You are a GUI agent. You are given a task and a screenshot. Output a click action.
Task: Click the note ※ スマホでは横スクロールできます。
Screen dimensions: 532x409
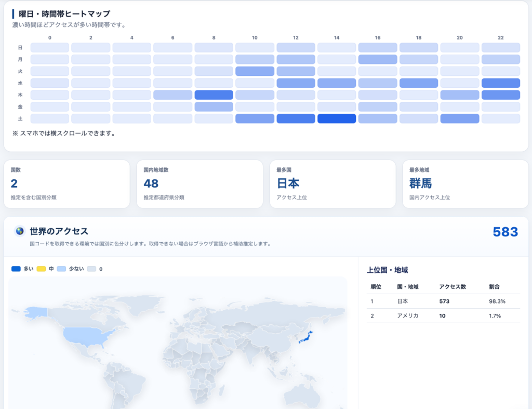pos(64,134)
